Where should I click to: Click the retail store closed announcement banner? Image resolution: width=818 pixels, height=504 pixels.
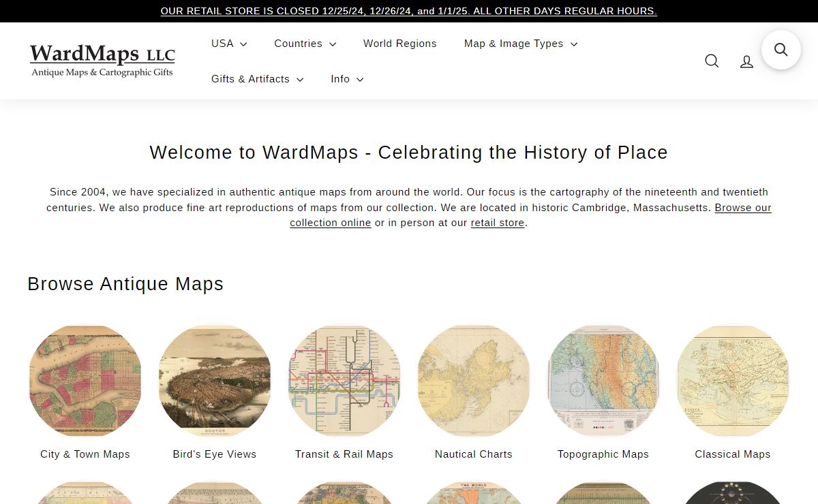409,11
